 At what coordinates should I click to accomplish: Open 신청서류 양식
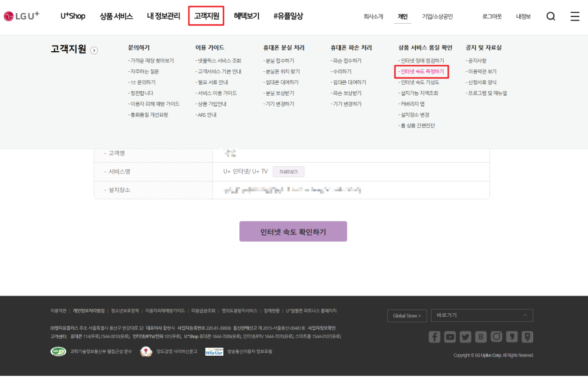[x=481, y=83]
